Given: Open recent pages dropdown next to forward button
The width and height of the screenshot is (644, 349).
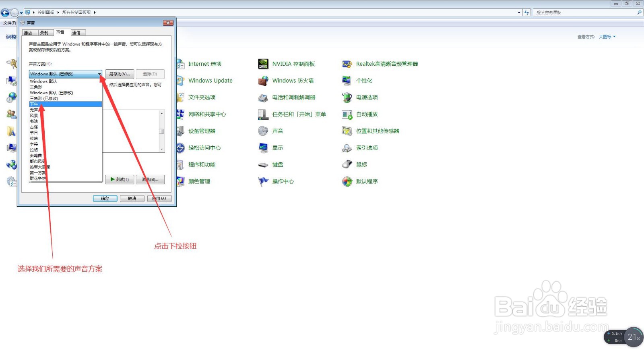Looking at the screenshot, I should point(21,13).
